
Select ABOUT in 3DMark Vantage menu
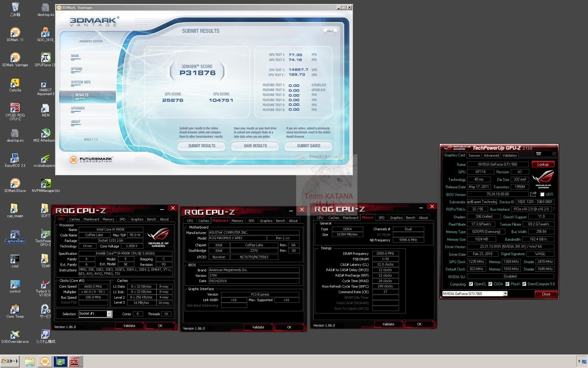(76, 122)
